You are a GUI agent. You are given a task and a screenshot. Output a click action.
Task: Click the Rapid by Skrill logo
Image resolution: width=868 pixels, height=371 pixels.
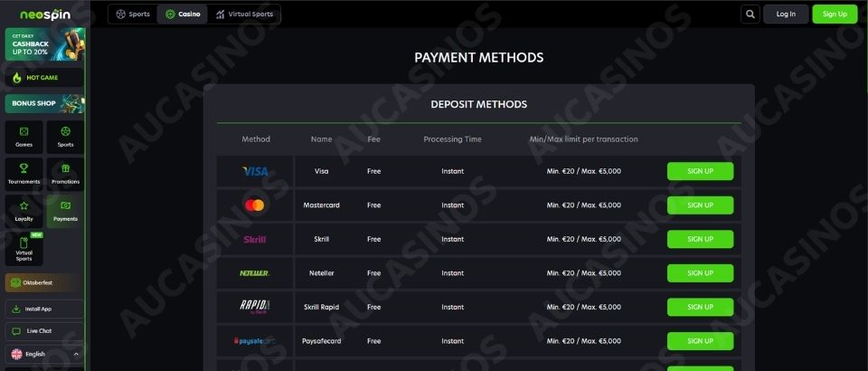tap(255, 307)
